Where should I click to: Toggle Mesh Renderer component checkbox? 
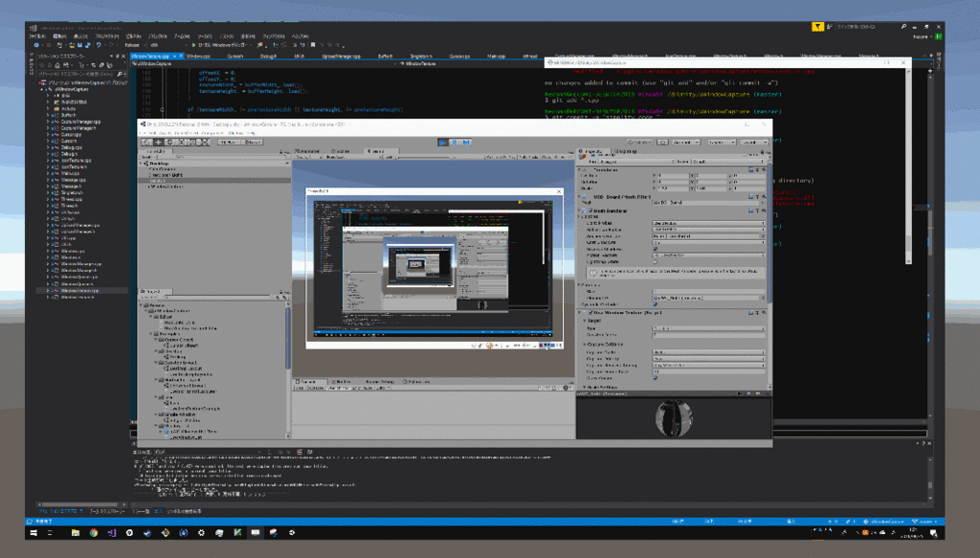[590, 212]
